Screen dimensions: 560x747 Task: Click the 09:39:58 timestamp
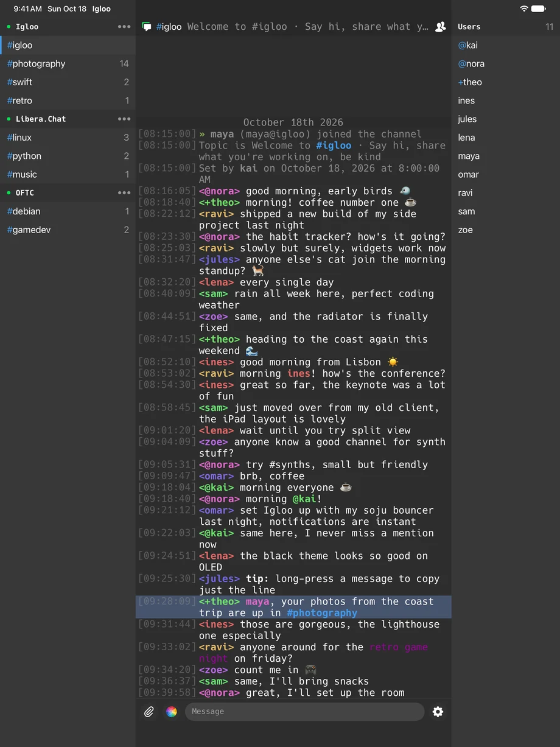(x=167, y=693)
